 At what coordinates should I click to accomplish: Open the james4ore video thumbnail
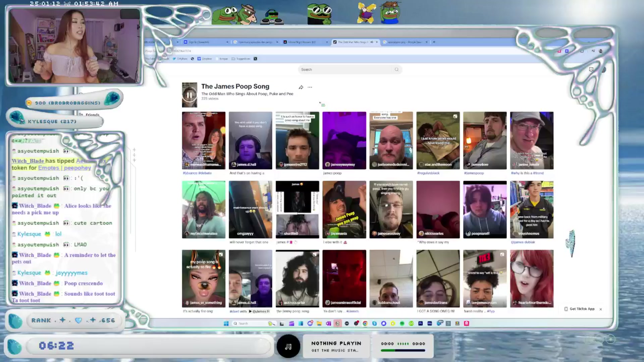point(485,140)
